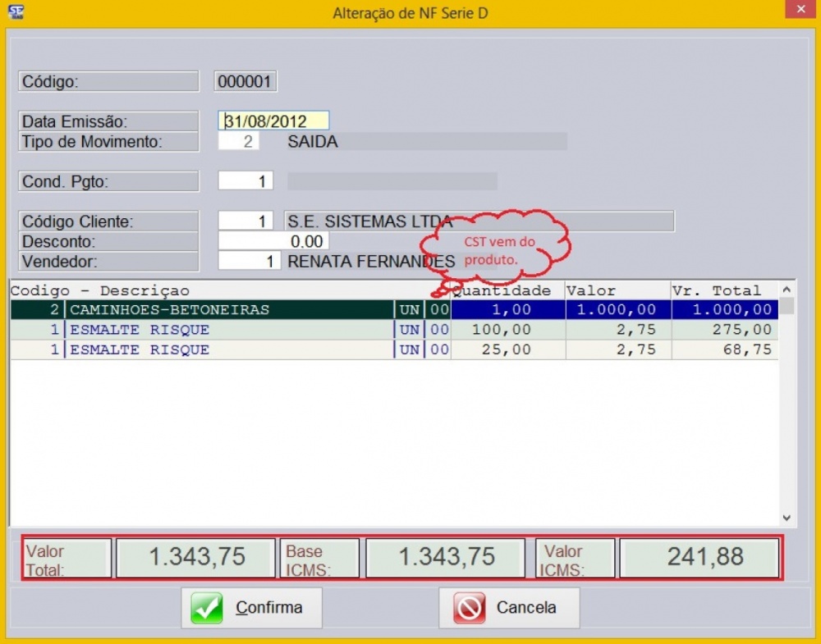Click the Desconto input showing 0.00
The width and height of the screenshot is (821, 644).
273,240
